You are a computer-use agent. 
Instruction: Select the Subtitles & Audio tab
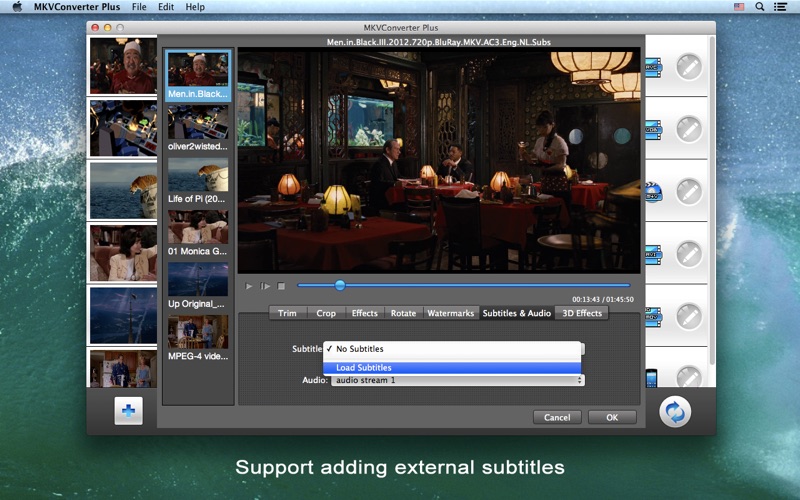click(x=517, y=313)
